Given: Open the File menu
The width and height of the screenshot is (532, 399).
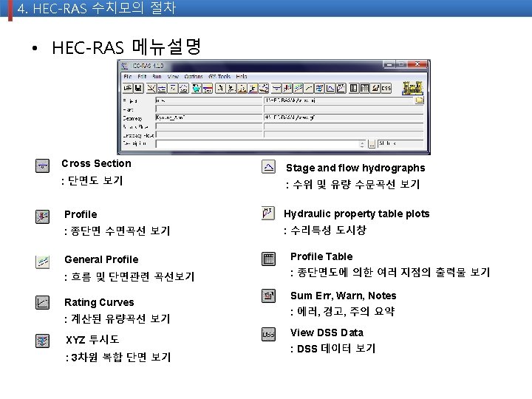Looking at the screenshot, I should click(x=128, y=77).
